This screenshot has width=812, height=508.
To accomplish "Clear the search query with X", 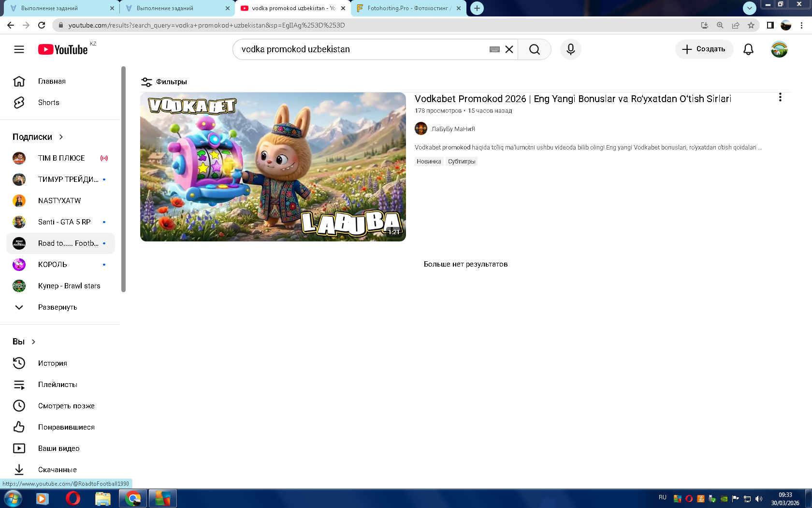I will (x=509, y=49).
